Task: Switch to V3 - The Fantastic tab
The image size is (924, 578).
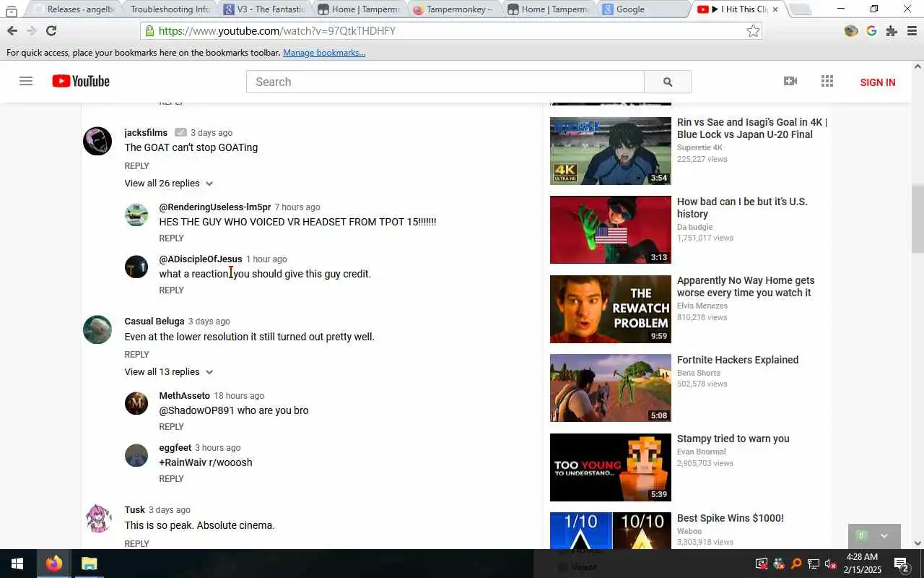Action: click(x=263, y=9)
